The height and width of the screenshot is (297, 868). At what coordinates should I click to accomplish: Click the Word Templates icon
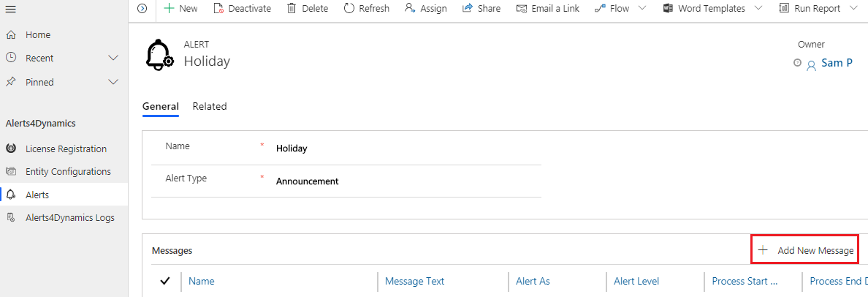668,8
